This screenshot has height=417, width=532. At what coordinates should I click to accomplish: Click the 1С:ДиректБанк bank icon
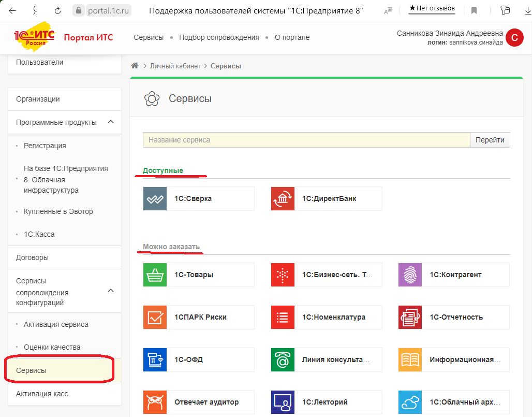point(283,198)
